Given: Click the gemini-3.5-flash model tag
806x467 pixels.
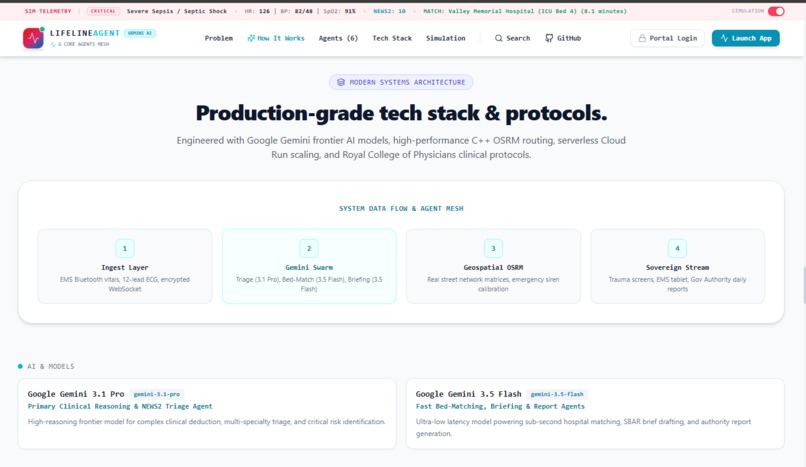Looking at the screenshot, I should pos(557,394).
